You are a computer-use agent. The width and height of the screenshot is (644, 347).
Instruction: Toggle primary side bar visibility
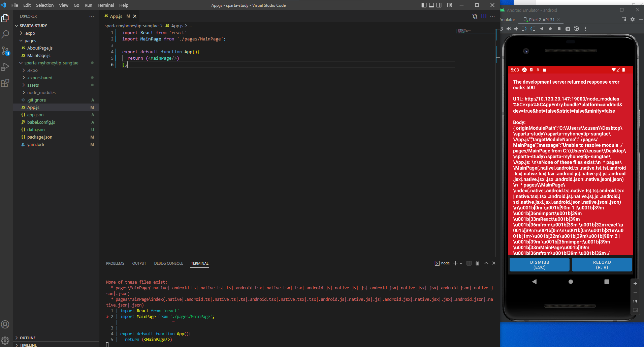click(424, 5)
